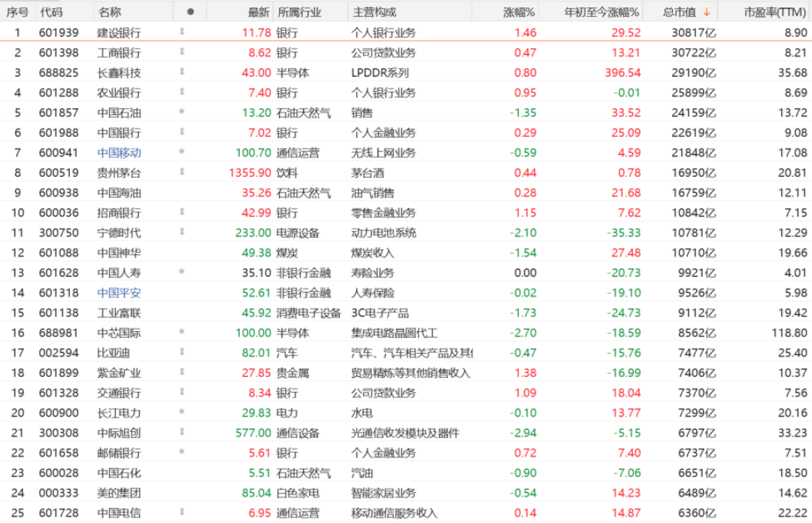The width and height of the screenshot is (812, 523).
Task: Click the marker icon in the 长鑫科技 row
Action: point(182,72)
